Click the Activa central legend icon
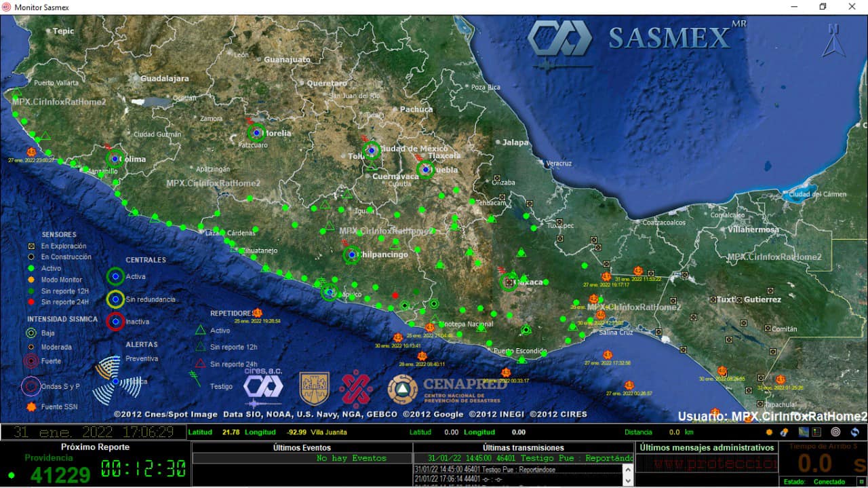 [x=115, y=276]
